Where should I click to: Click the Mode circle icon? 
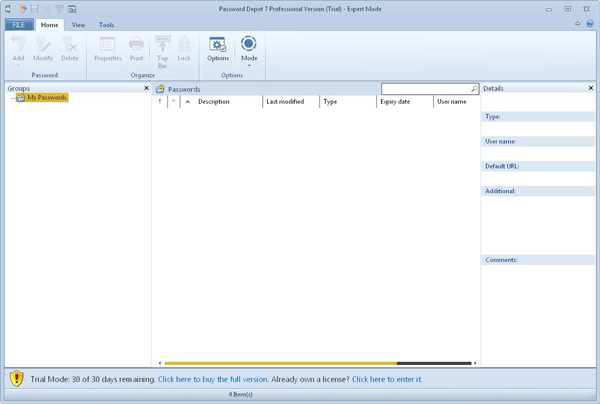[x=249, y=43]
